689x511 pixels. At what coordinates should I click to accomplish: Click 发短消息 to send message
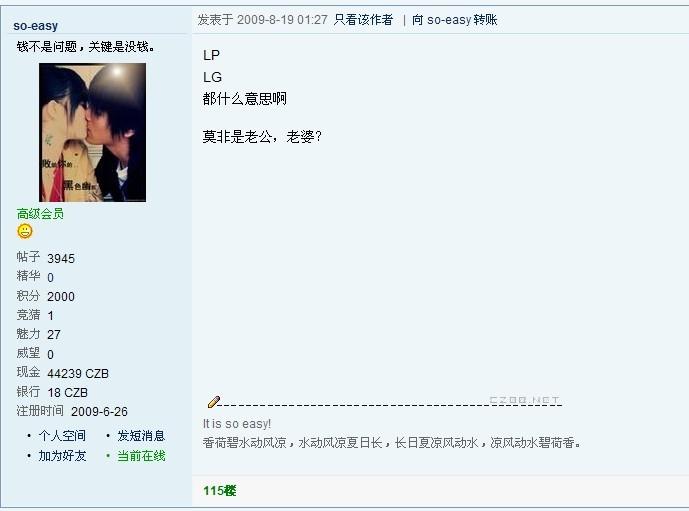pos(141,436)
